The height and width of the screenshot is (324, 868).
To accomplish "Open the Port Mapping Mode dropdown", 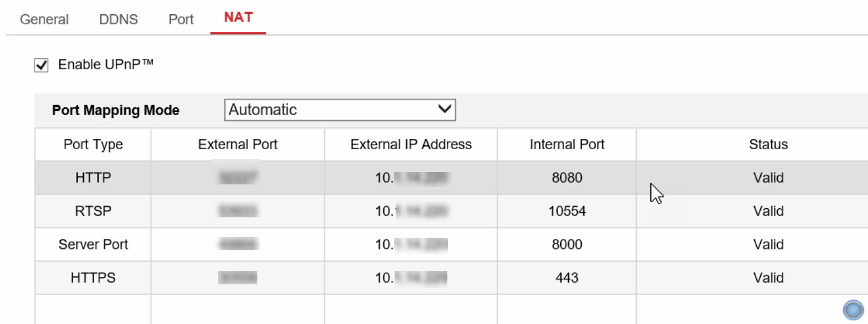I will [340, 110].
